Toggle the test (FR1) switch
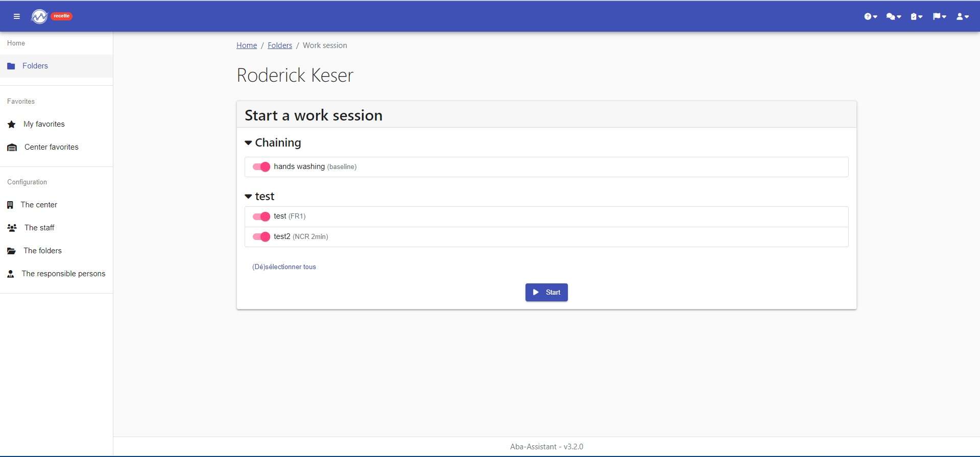This screenshot has width=980, height=457. [x=261, y=217]
